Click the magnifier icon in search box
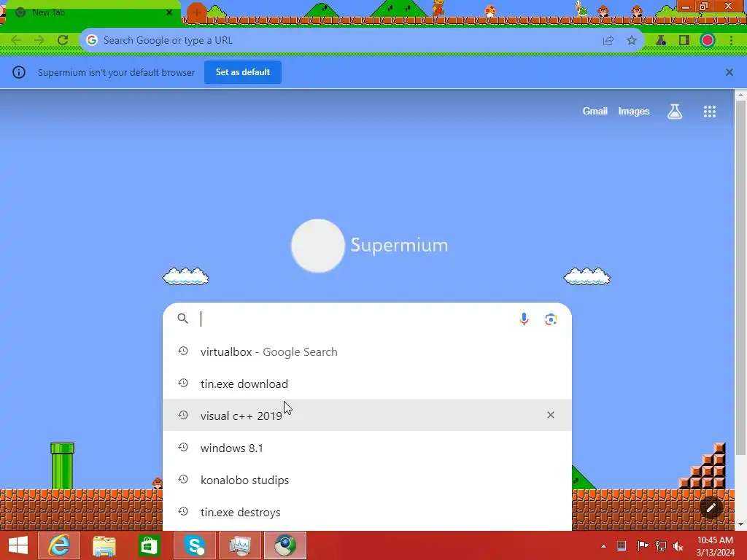The height and width of the screenshot is (560, 747). [182, 319]
